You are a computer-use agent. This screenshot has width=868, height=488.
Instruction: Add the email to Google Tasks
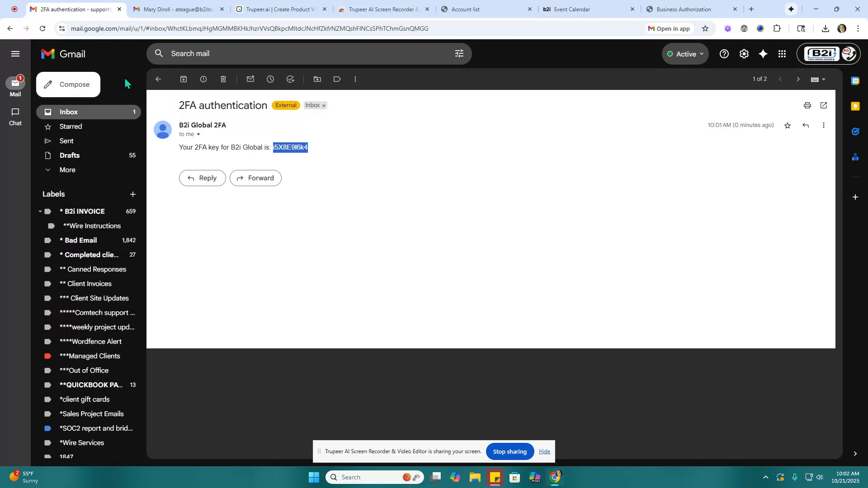[x=290, y=79]
